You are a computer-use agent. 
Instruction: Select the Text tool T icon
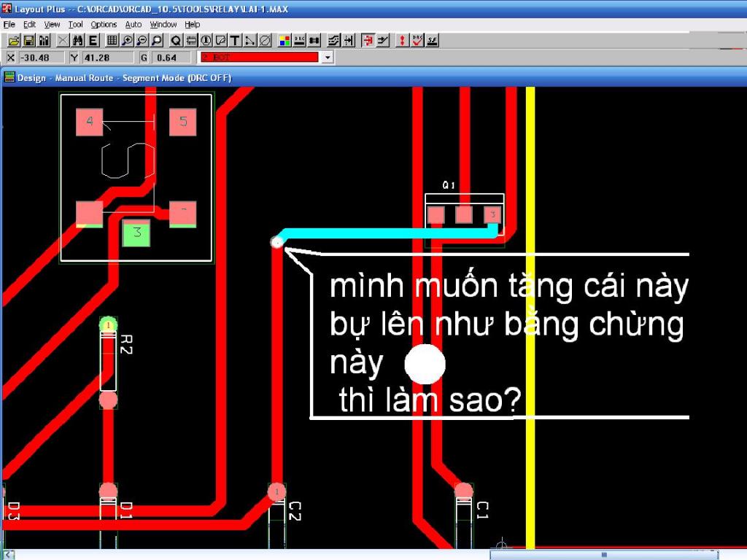(236, 41)
